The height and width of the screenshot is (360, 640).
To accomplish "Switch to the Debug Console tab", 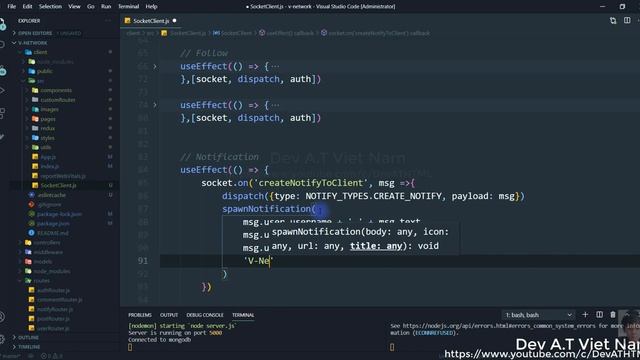I will [x=205, y=315].
